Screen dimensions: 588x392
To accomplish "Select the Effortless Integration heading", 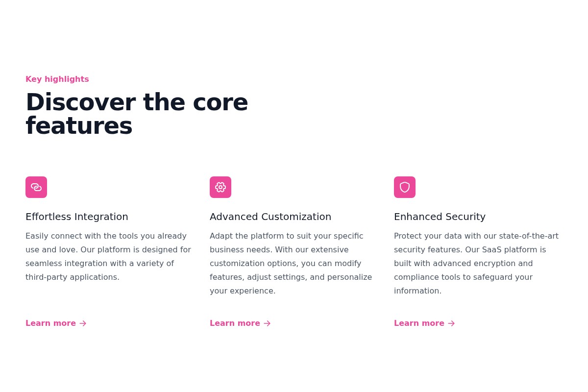I will (77, 217).
